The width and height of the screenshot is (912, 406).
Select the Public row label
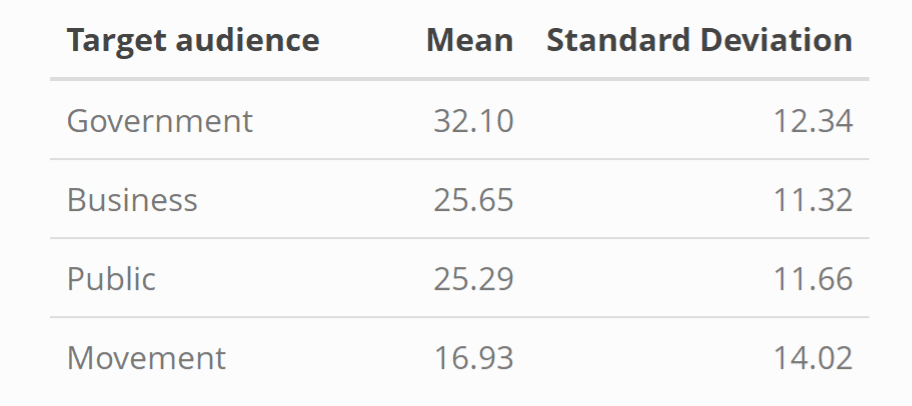[x=111, y=278]
